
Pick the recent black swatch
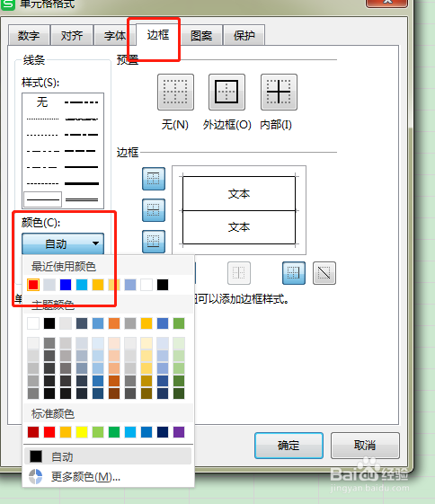pos(163,285)
